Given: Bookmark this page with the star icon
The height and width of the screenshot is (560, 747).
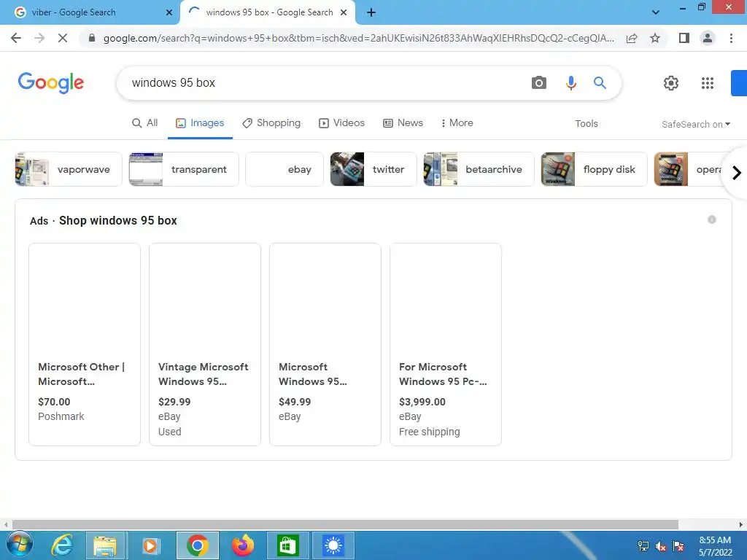Looking at the screenshot, I should click(x=655, y=38).
